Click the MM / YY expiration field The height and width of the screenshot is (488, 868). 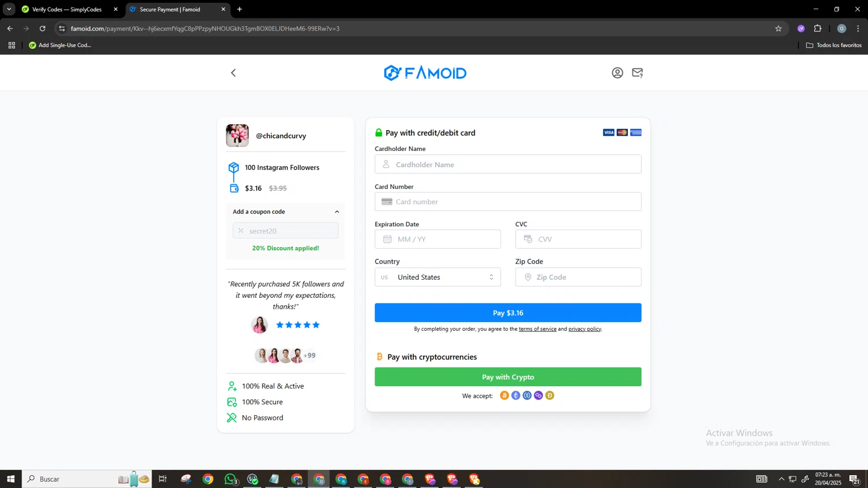[x=437, y=239]
